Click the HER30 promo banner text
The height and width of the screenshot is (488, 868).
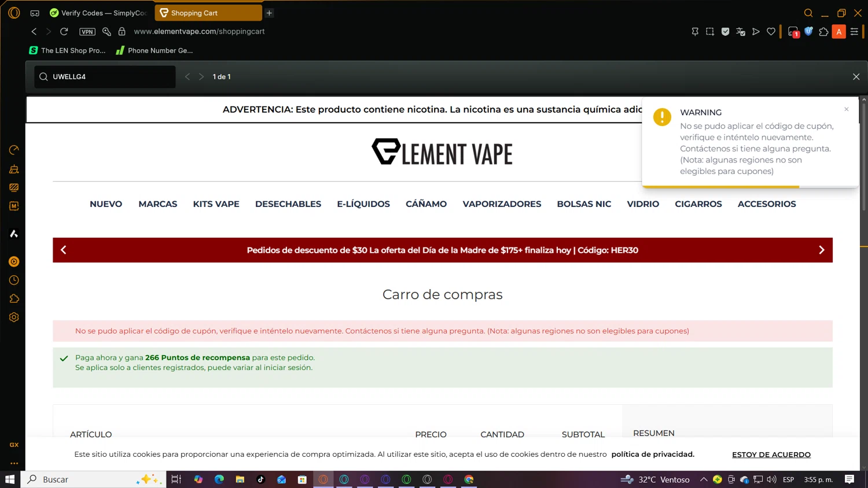[x=442, y=250]
